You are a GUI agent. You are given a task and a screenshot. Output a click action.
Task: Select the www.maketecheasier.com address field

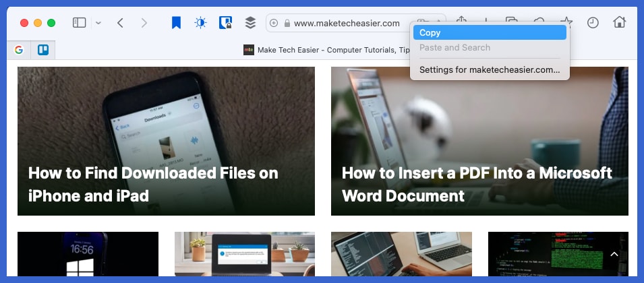click(355, 24)
